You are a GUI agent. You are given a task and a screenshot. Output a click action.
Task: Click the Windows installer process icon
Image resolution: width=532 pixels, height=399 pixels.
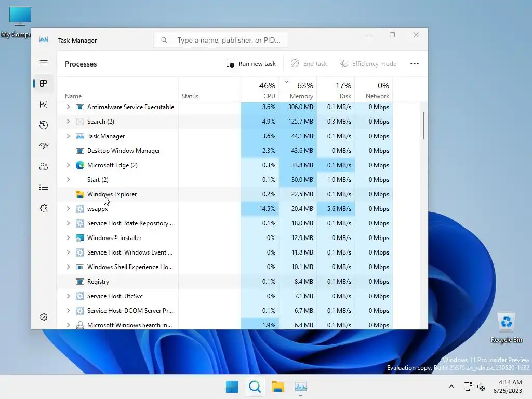[x=79, y=238]
